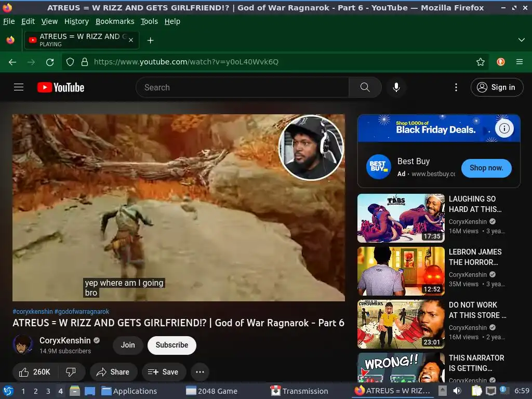This screenshot has width=532, height=399.
Task: Open the taskbar volume control
Action: (x=457, y=391)
